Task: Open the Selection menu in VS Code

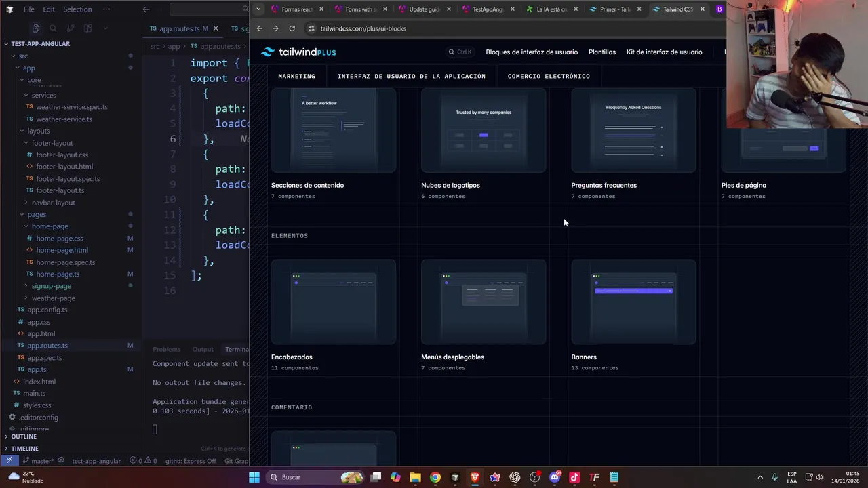Action: (77, 9)
